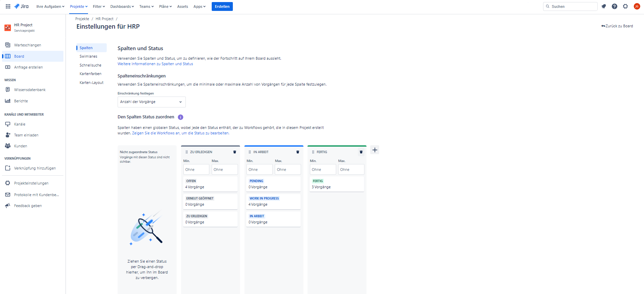
Task: Grab the drag handle of IN ARBEIT column
Action: tap(250, 152)
